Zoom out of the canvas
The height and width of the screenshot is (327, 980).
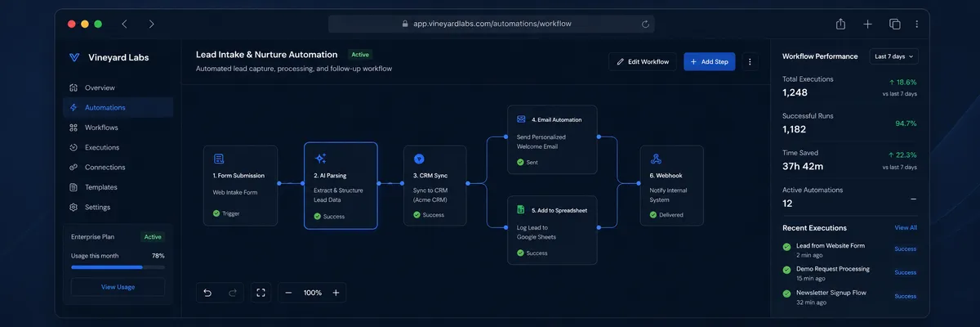[x=288, y=293]
